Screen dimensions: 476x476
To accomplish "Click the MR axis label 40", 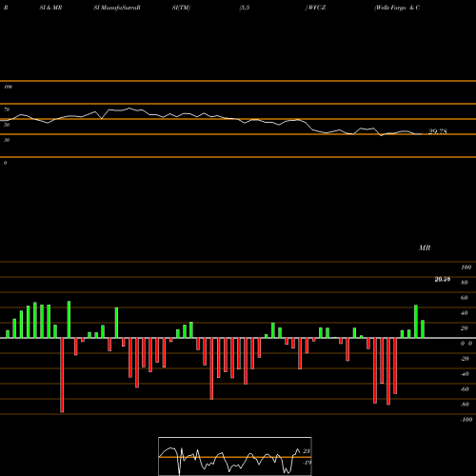I will click(465, 313).
